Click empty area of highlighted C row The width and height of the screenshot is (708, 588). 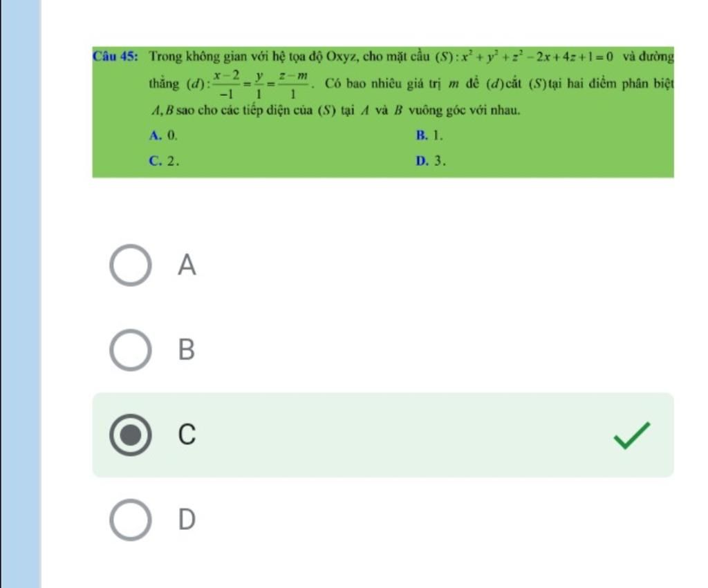(401, 435)
